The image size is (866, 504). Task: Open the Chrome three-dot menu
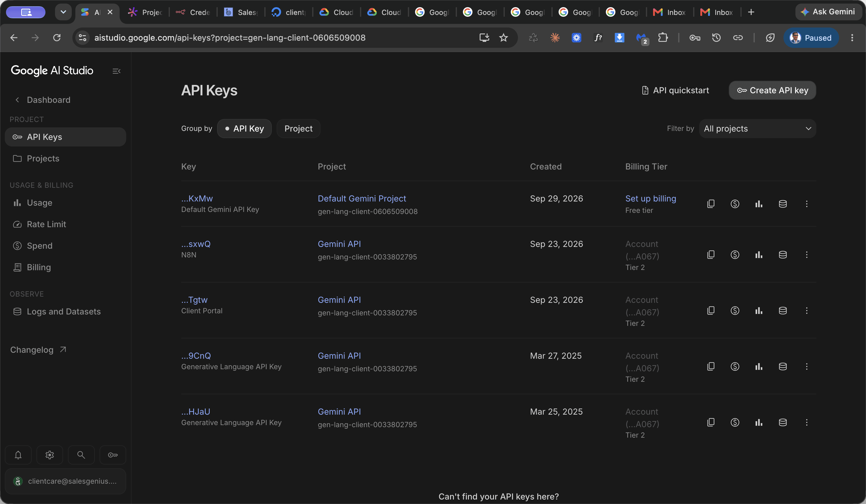coord(852,38)
